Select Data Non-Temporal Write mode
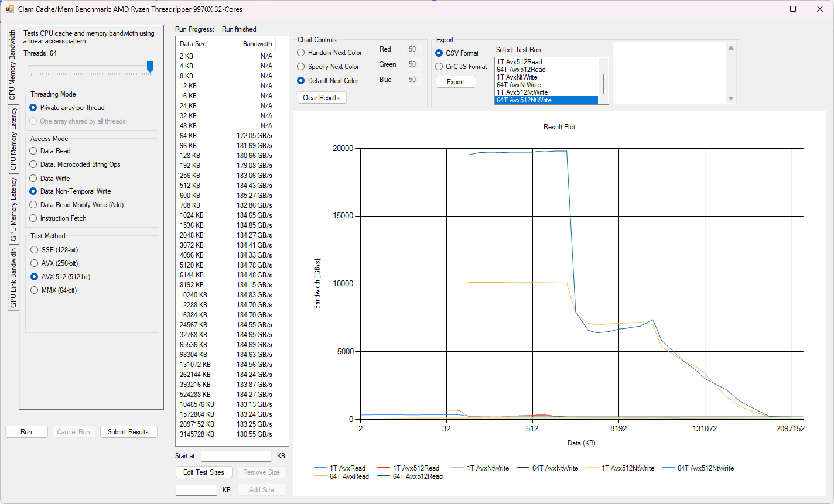Screen dimensions: 834x504 [70, 191]
